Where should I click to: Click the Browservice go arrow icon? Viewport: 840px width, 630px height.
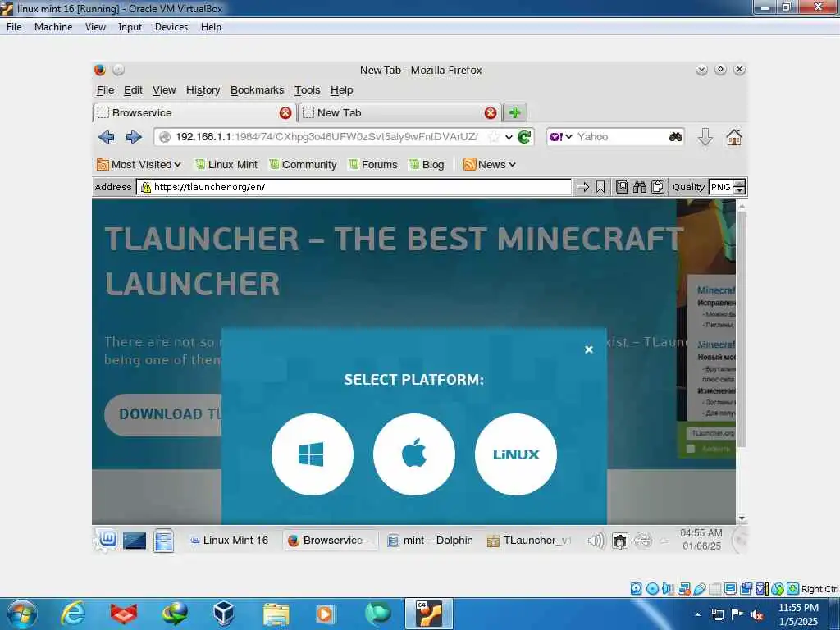(x=583, y=187)
